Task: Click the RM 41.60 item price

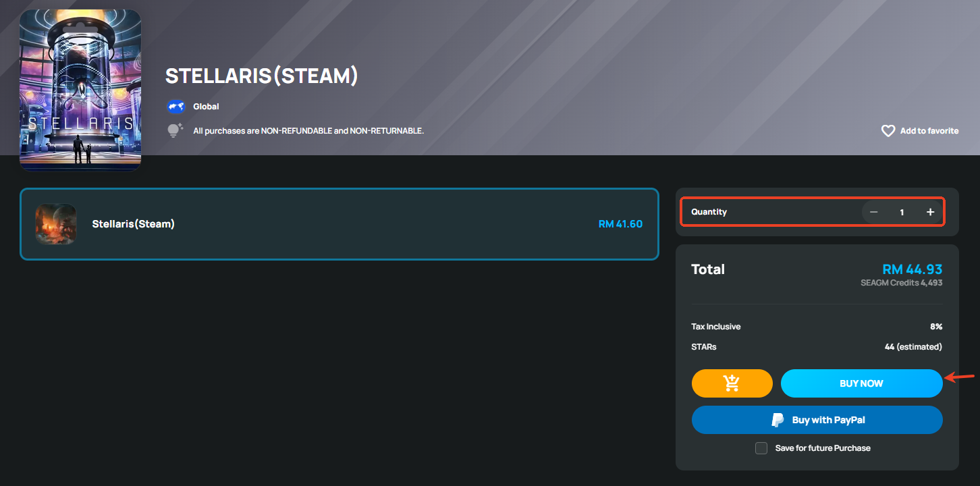Action: tap(620, 224)
